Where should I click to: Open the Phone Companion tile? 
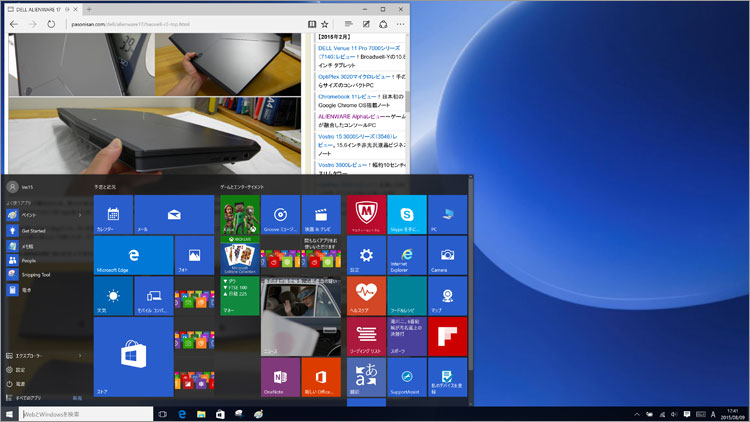(x=154, y=296)
